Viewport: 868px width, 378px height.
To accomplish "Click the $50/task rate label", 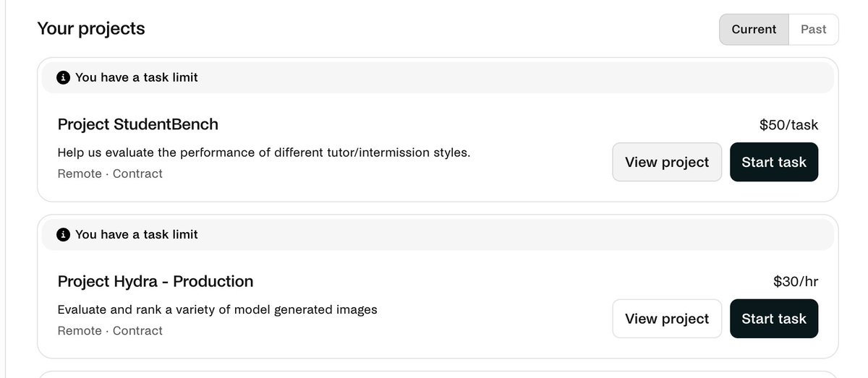I will tap(788, 125).
